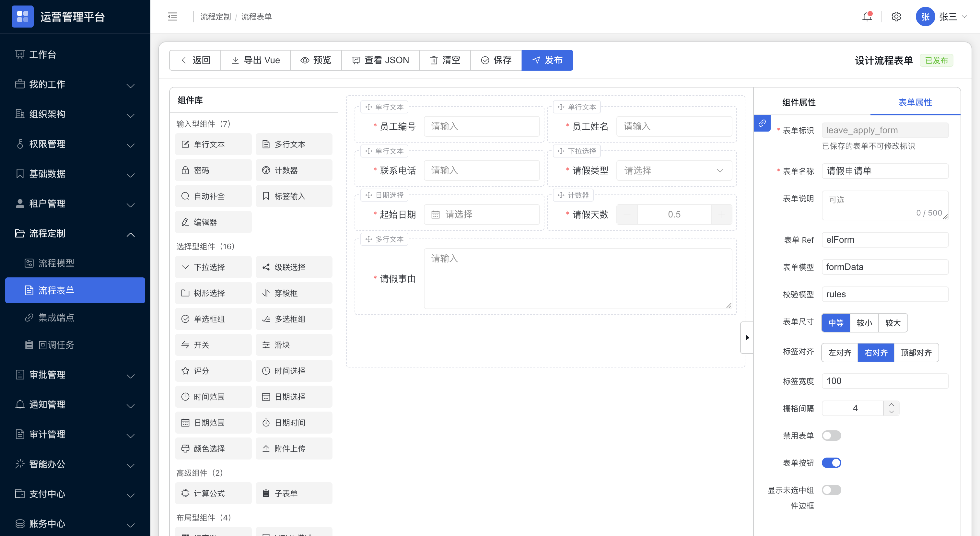Open 回调任务 in the sidebar

(75, 345)
